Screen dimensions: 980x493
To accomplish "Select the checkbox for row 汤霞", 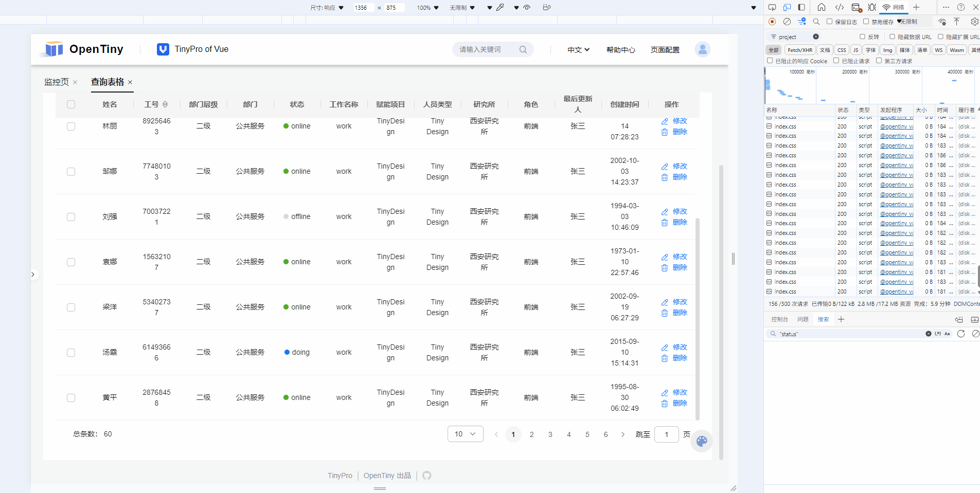I will pyautogui.click(x=71, y=353).
